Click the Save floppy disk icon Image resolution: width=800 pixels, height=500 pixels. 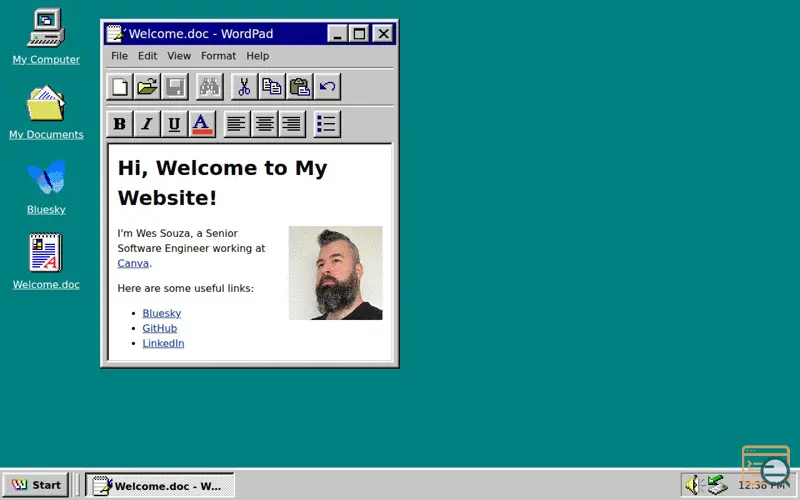(x=175, y=86)
